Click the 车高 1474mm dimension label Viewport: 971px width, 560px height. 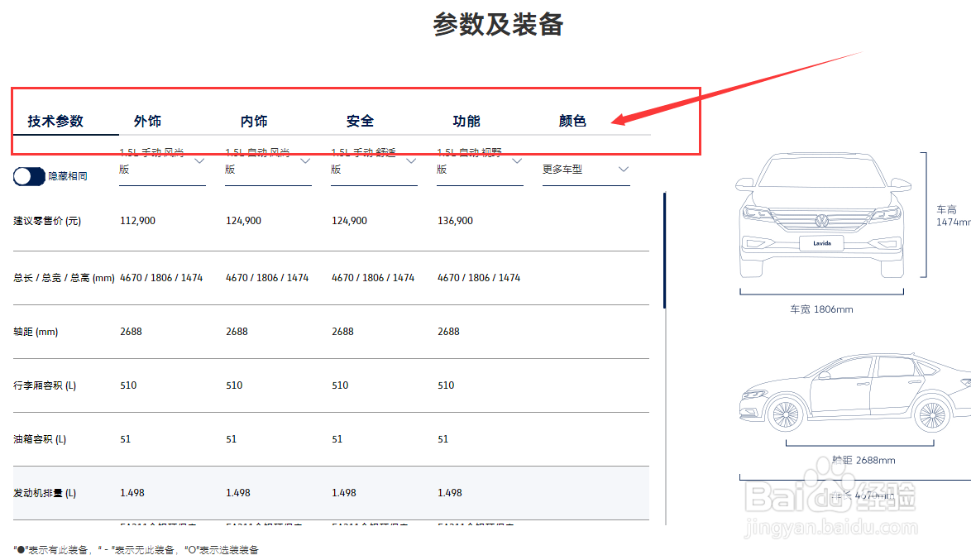(953, 216)
